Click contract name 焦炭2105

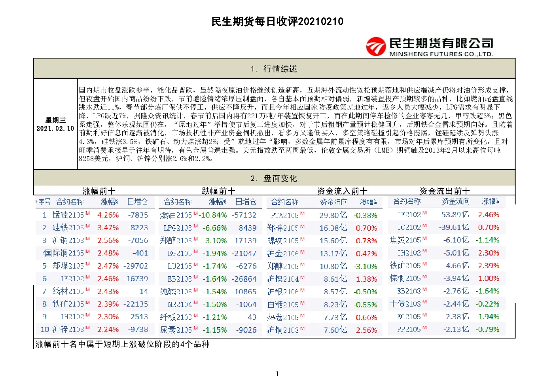click(405, 240)
